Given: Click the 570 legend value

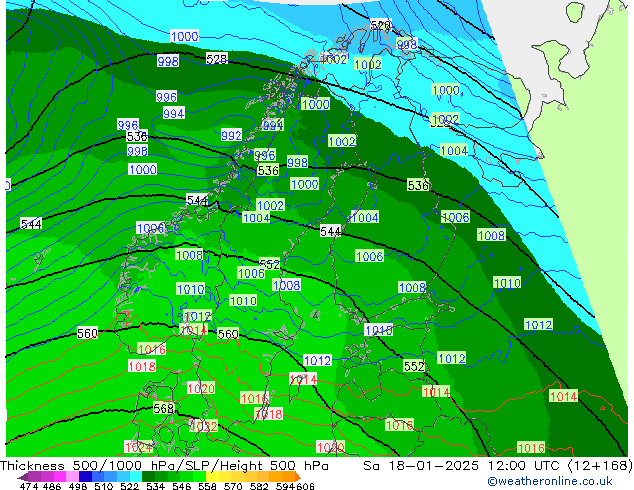Looking at the screenshot, I should (233, 486).
